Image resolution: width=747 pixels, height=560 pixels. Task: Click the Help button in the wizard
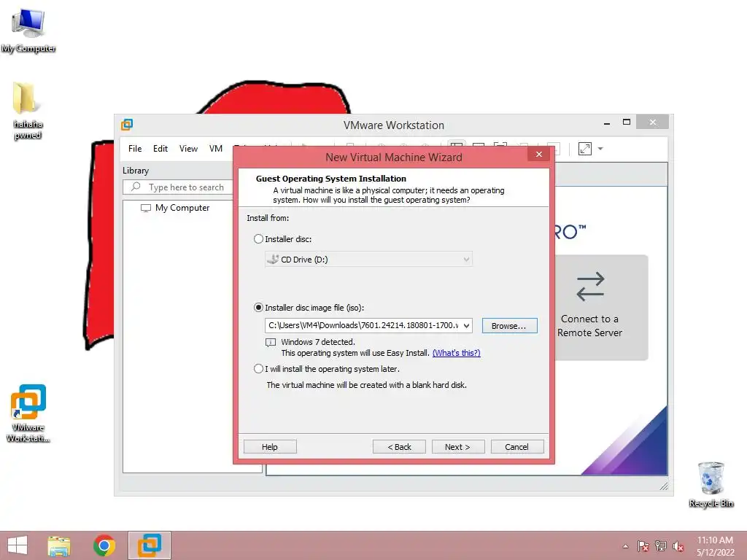(x=270, y=447)
